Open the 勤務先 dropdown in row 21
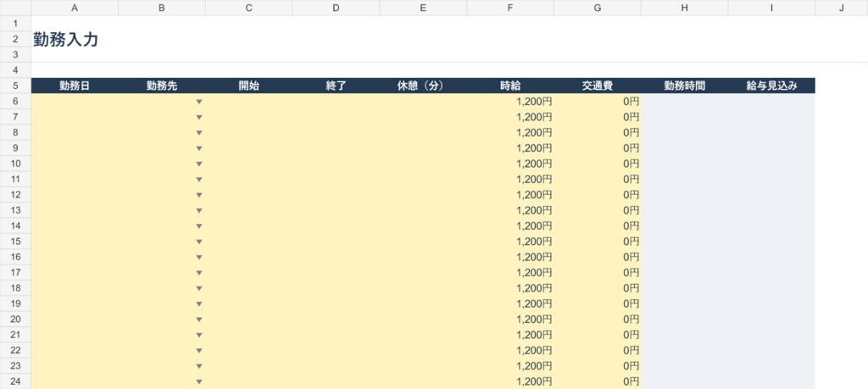Screen dimensions: 868x389 pos(199,335)
